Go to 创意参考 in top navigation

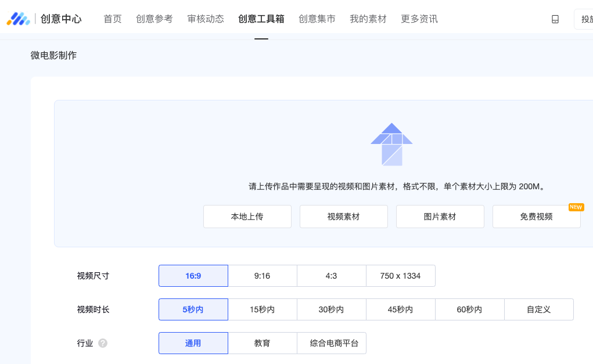tap(154, 19)
